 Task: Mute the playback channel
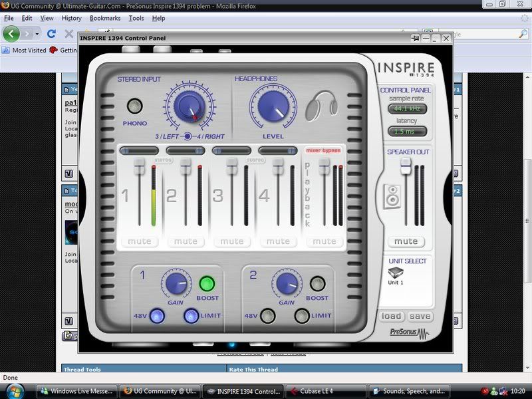click(325, 241)
